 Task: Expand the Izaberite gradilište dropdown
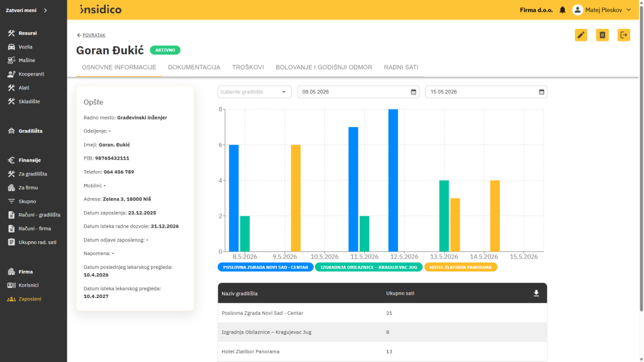(x=254, y=92)
